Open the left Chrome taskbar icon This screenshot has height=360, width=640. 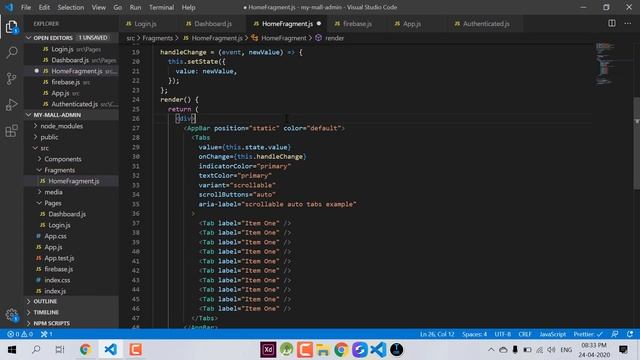85,349
